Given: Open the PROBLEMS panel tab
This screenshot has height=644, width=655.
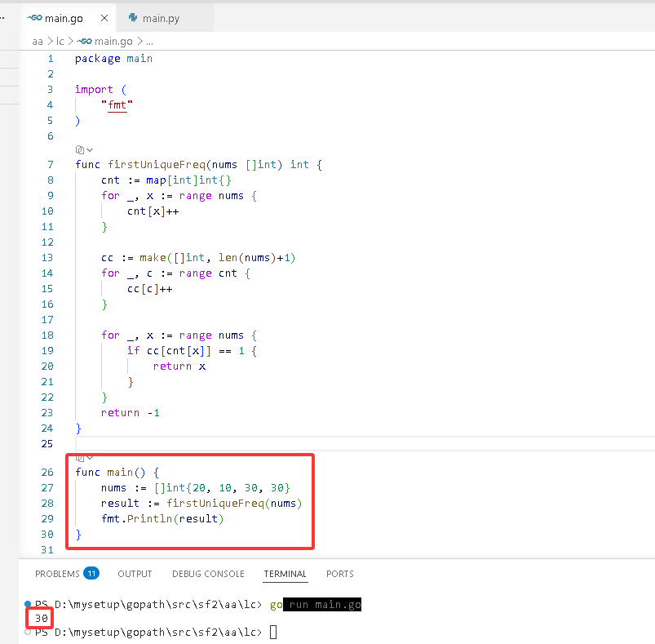Looking at the screenshot, I should pyautogui.click(x=57, y=574).
